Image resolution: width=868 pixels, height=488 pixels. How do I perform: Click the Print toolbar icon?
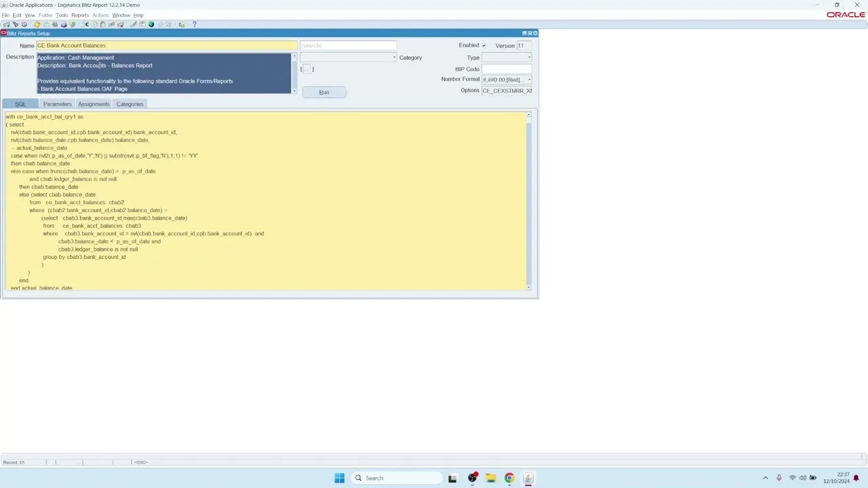(64, 24)
